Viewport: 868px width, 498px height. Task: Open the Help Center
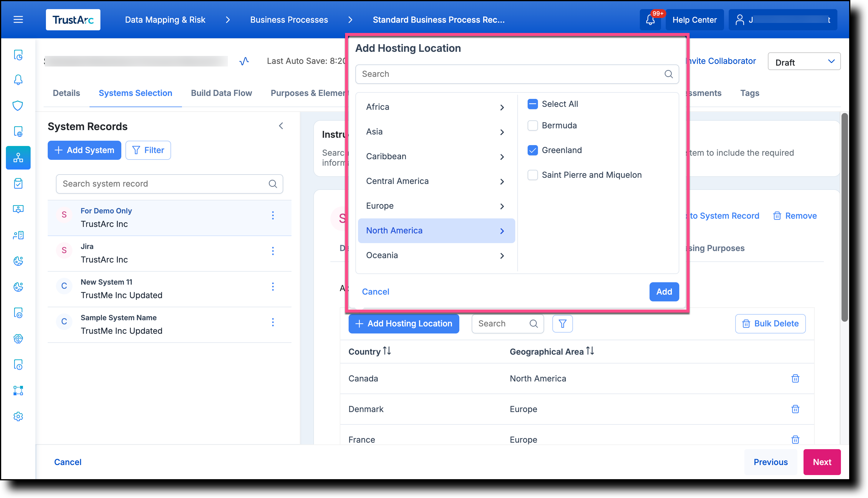pyautogui.click(x=695, y=19)
